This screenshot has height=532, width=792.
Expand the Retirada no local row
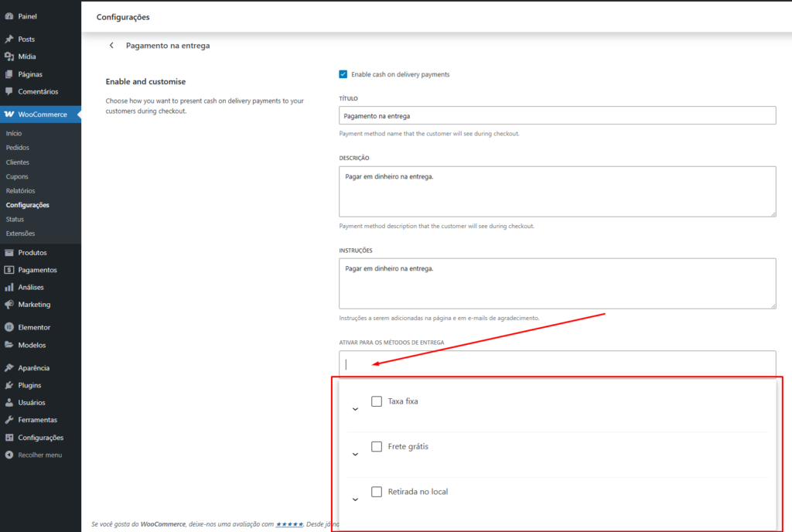pos(355,499)
